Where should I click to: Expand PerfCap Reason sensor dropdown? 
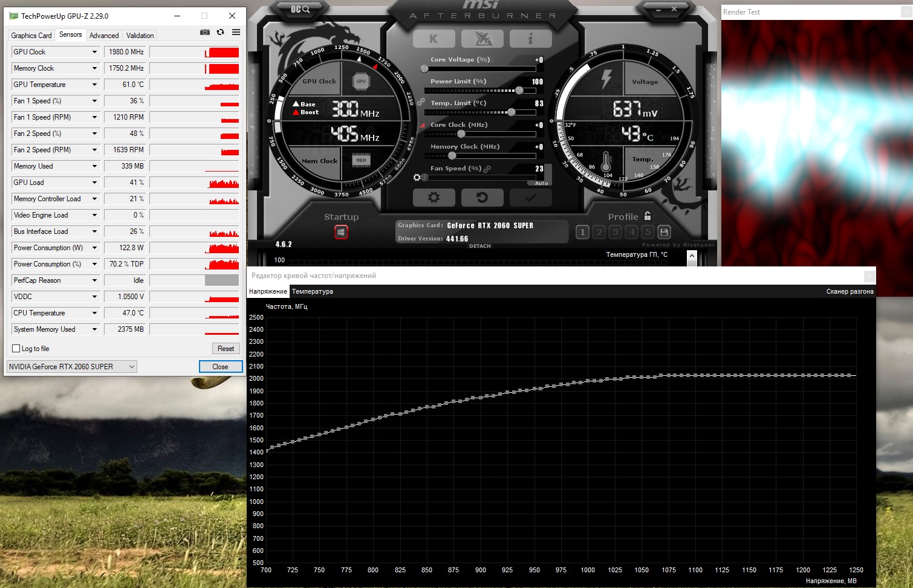94,280
